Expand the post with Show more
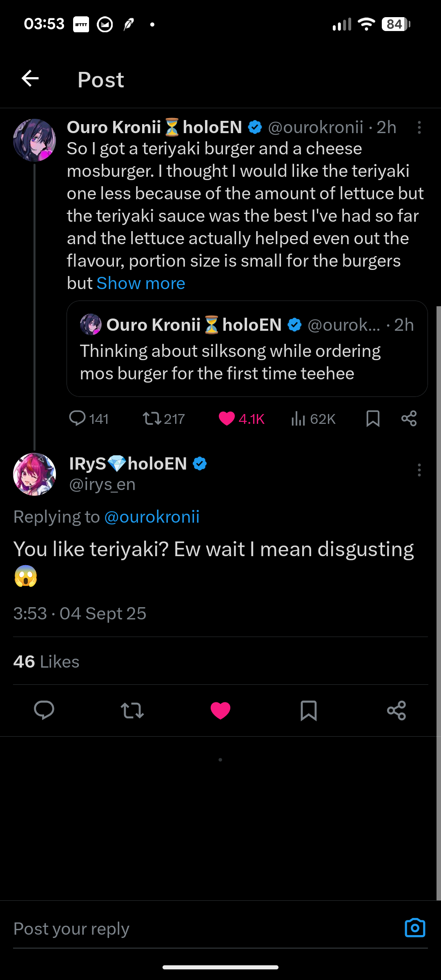The height and width of the screenshot is (980, 441). coord(141,283)
